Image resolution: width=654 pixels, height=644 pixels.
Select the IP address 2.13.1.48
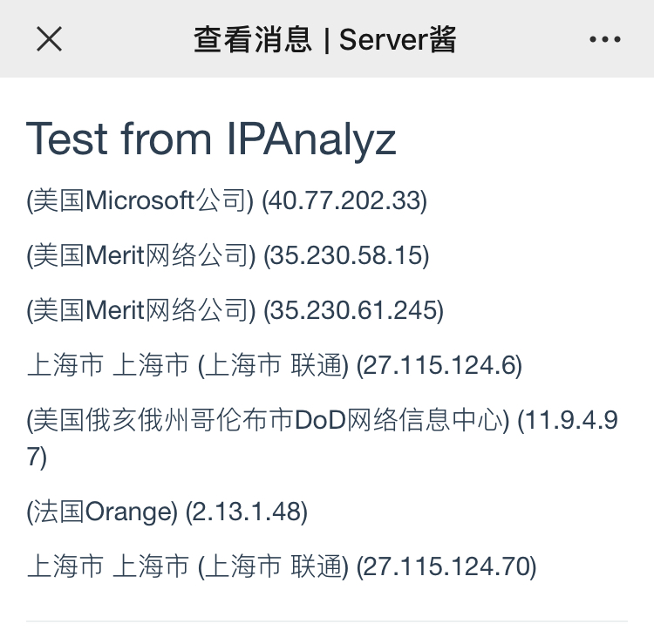247,512
